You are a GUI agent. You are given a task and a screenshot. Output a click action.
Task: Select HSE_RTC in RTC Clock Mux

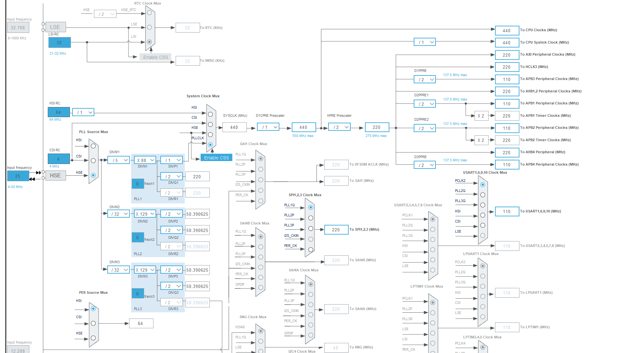click(x=150, y=13)
